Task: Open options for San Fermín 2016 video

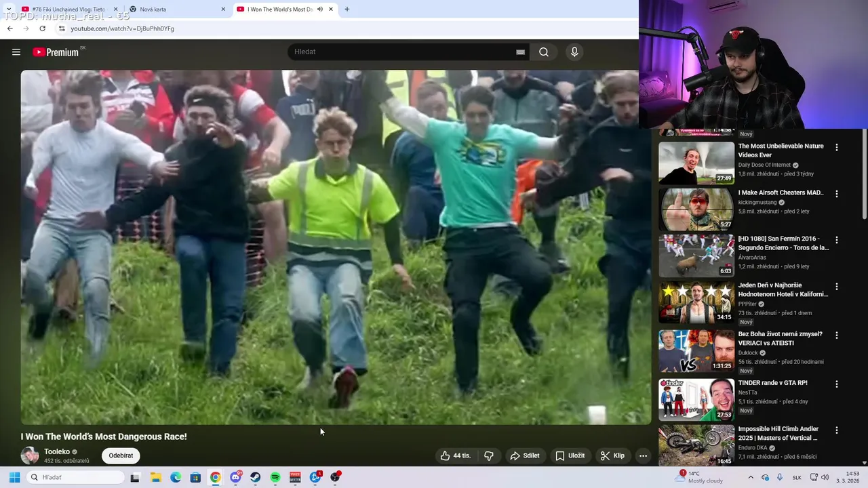Action: tap(836, 240)
